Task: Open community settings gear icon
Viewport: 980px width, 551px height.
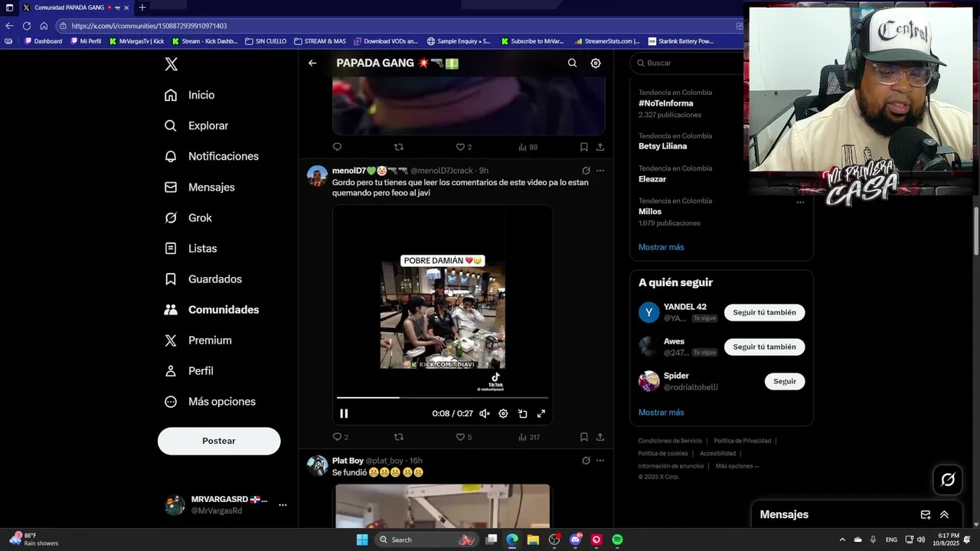Action: [x=596, y=64]
